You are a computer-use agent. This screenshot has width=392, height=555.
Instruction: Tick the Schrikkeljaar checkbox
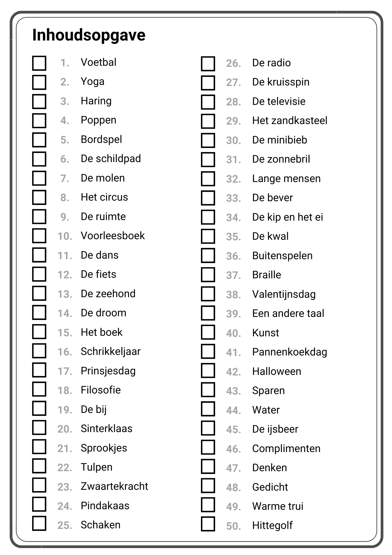click(x=39, y=352)
